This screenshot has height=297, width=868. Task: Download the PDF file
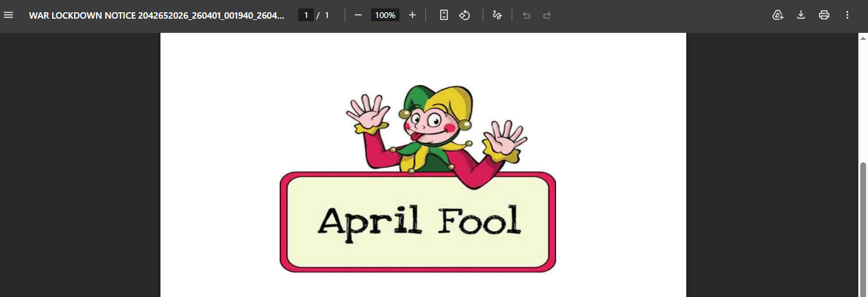[801, 15]
